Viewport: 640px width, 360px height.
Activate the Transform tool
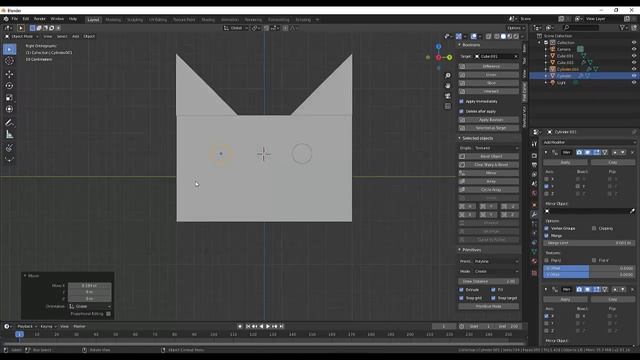click(9, 109)
